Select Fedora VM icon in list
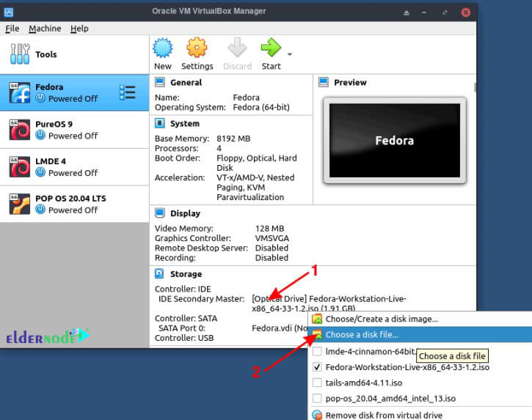The image size is (532, 420). point(20,92)
